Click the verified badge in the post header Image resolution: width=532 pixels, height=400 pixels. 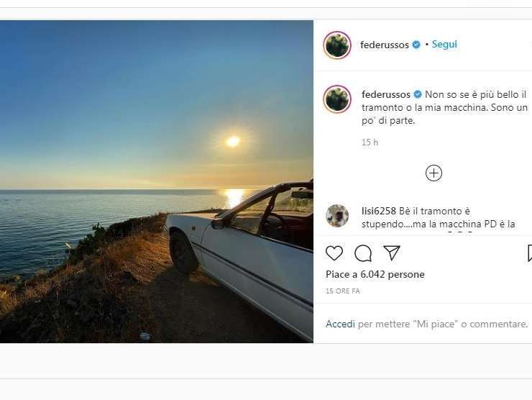click(x=416, y=45)
